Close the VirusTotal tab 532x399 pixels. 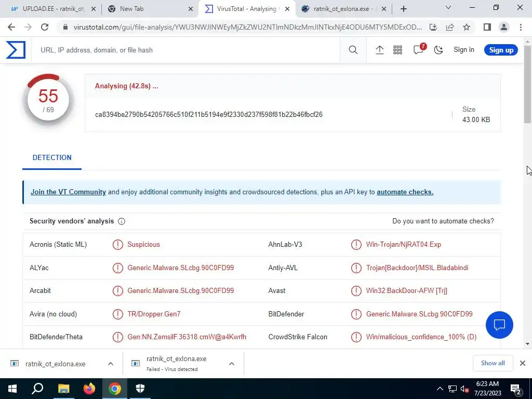pos(287,9)
